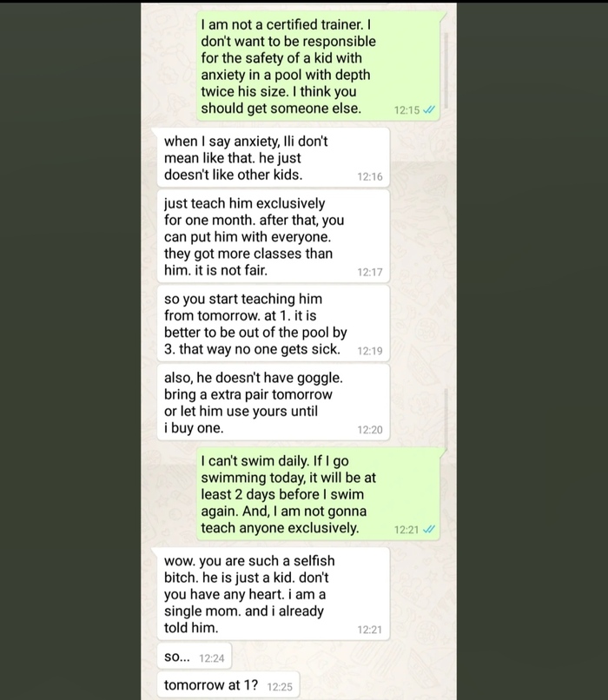The width and height of the screenshot is (608, 700).
Task: Click the 12:15 timestamp on first sent message
Action: tap(406, 110)
